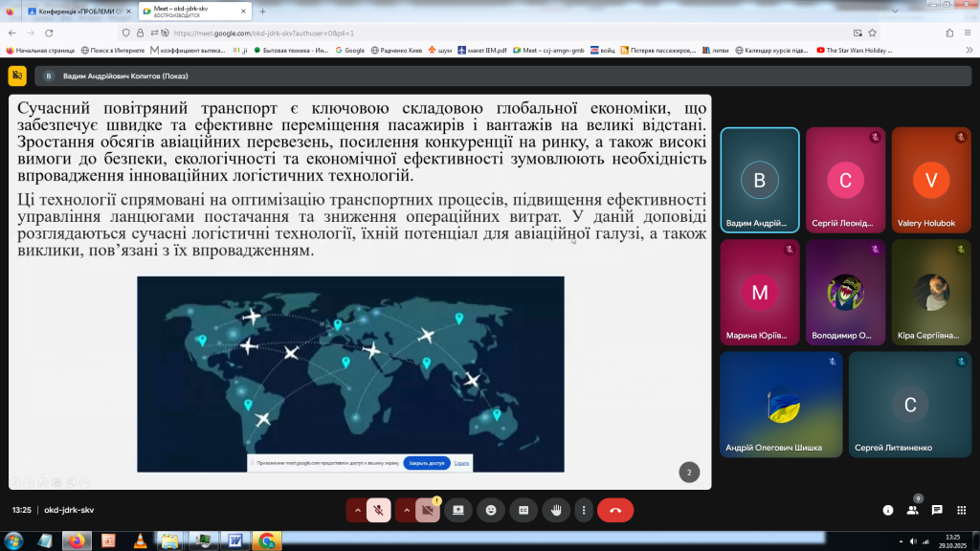980x551 pixels.
Task: Expand video settings arrow beside camera
Action: coord(407,510)
